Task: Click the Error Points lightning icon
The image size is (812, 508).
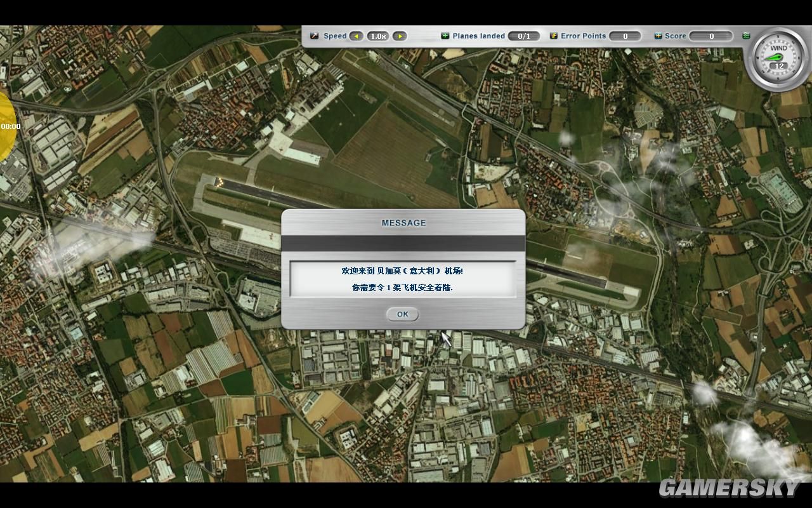Action: coord(554,36)
